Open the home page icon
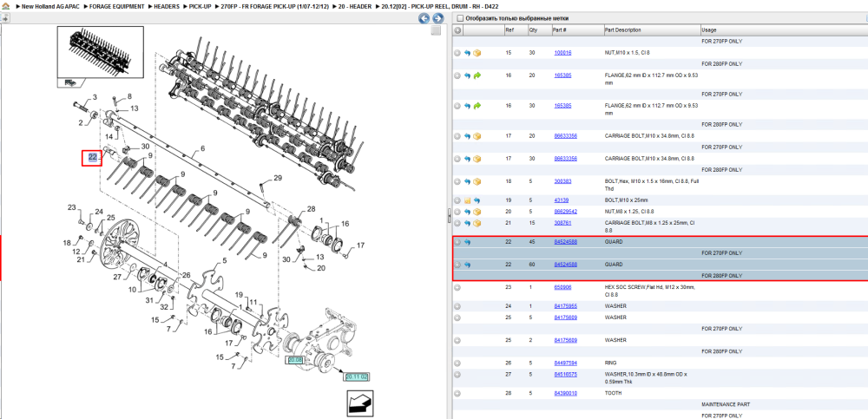The height and width of the screenshot is (419, 868). pos(5,6)
